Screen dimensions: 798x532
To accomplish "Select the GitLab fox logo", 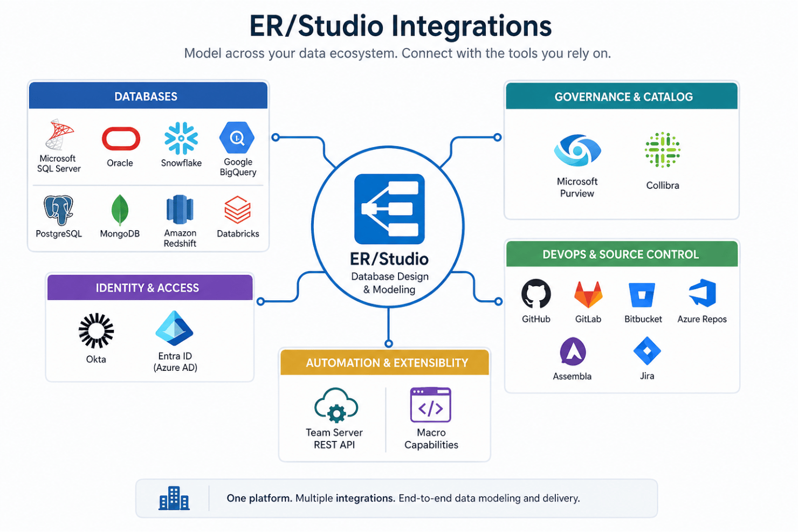I will click(x=588, y=294).
